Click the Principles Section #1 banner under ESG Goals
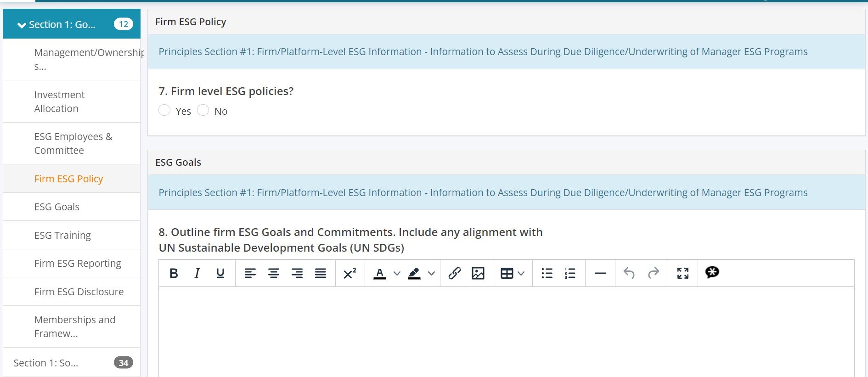Screen dimensions: 868x377 point(507,192)
